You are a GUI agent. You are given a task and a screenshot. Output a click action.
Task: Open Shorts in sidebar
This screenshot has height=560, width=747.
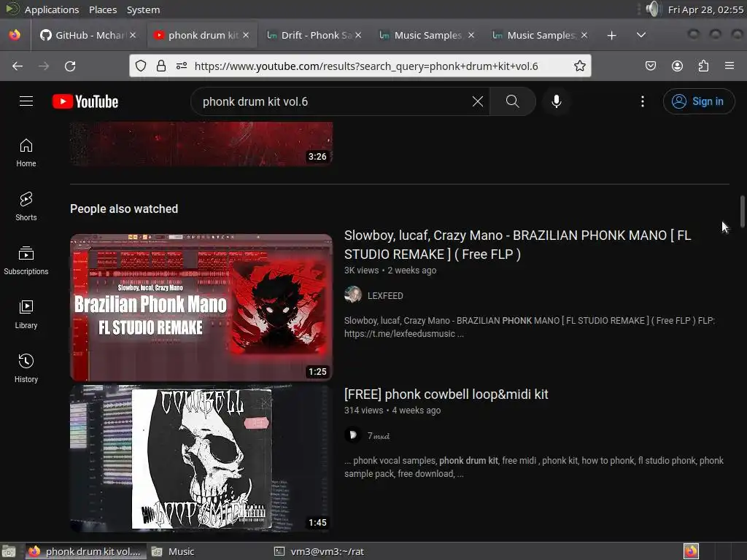tap(26, 206)
